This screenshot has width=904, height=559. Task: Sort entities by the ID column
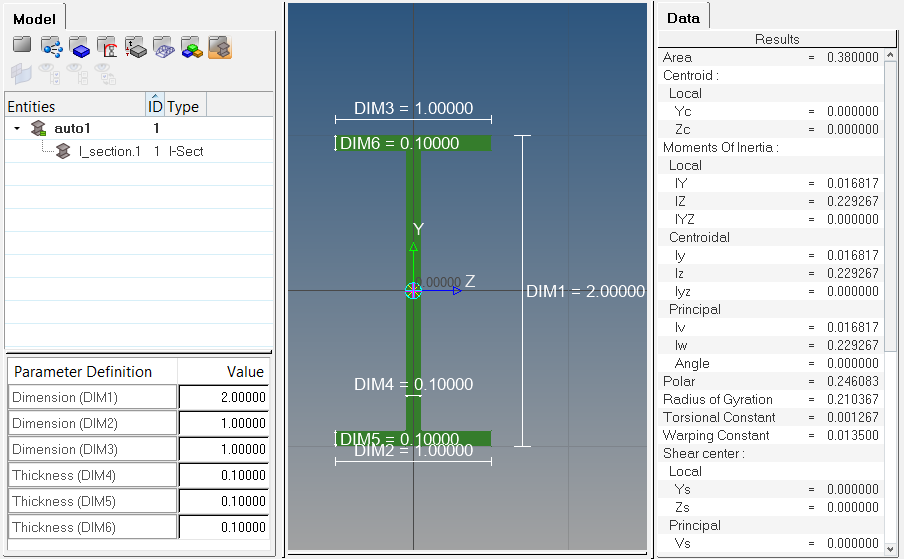[x=155, y=106]
